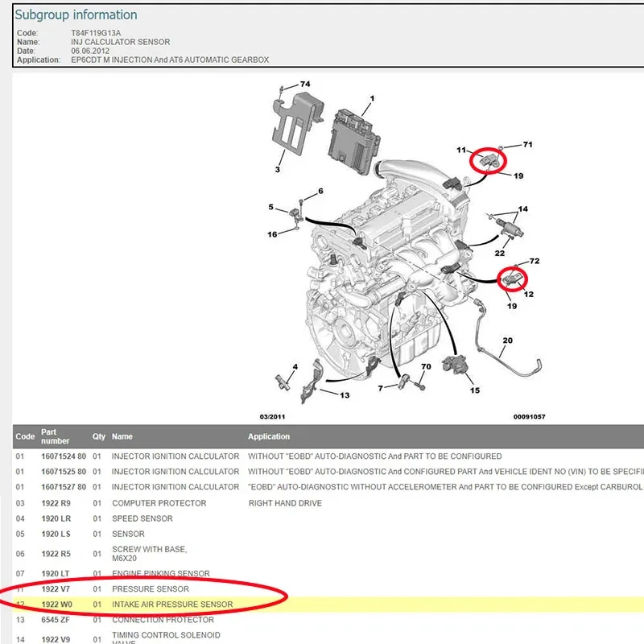The width and height of the screenshot is (644, 644).
Task: Click part number 6545 ZF
Action: pyautogui.click(x=56, y=620)
